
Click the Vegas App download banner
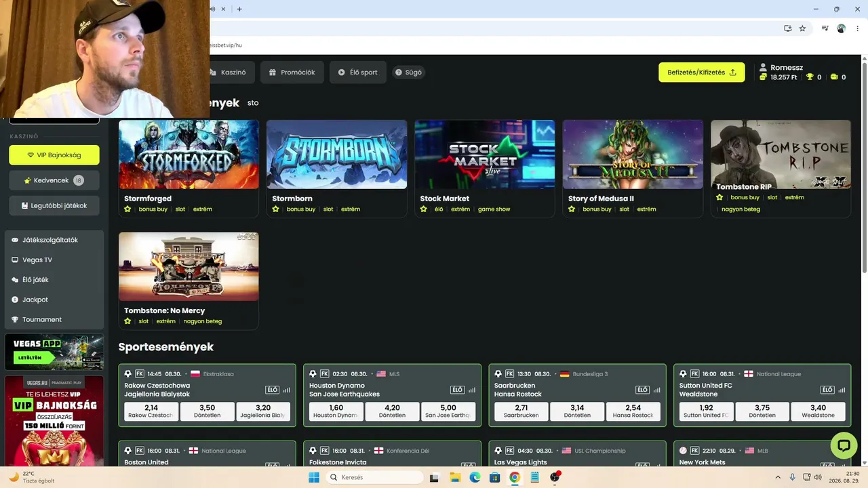coord(54,352)
